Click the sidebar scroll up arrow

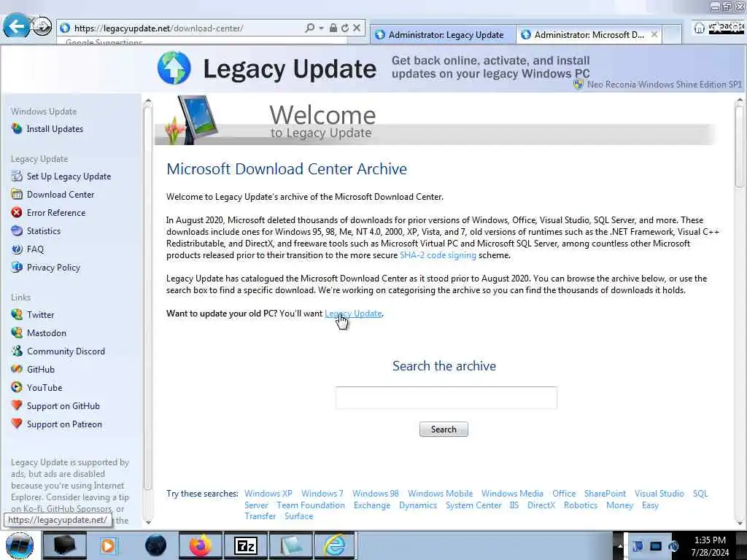pyautogui.click(x=147, y=101)
